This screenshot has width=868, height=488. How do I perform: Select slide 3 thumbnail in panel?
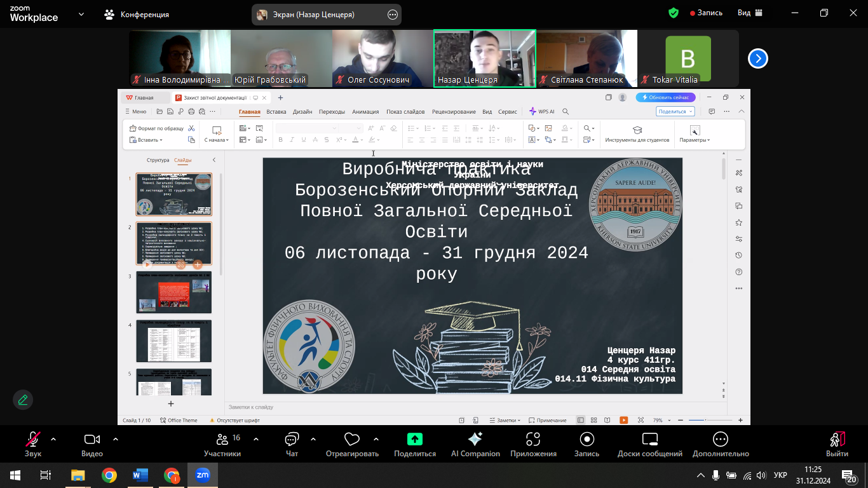point(173,292)
